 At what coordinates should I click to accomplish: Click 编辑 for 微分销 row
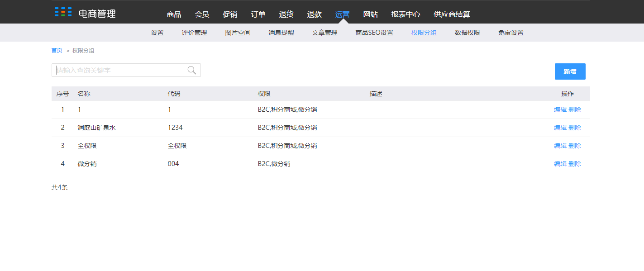pos(560,164)
